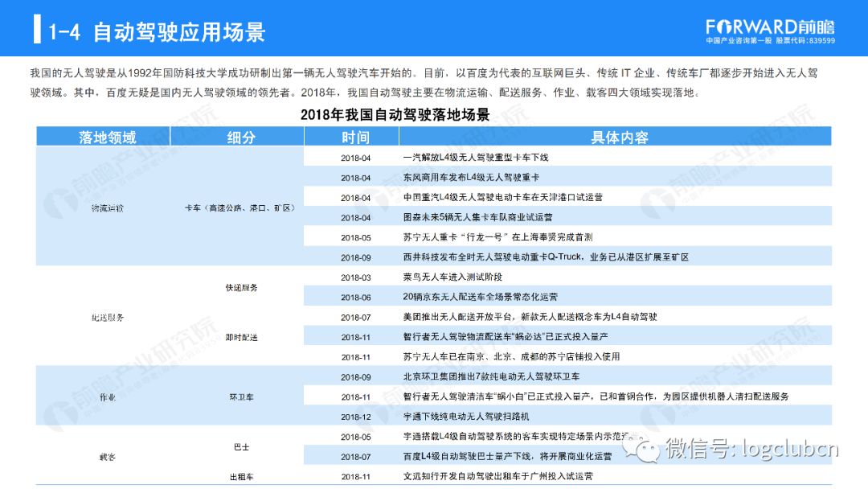
Task: Click the 2018-04 date in 东风商用车 row
Action: (x=355, y=178)
